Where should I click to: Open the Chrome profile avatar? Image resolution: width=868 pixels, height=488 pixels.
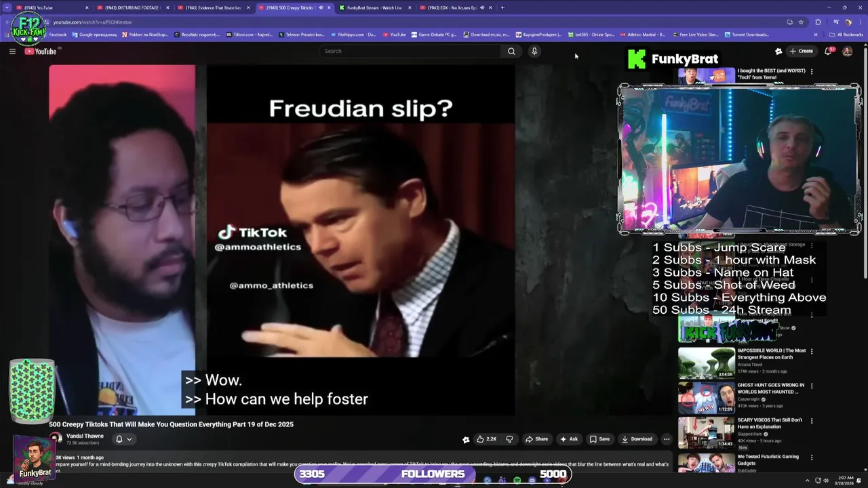point(848,22)
